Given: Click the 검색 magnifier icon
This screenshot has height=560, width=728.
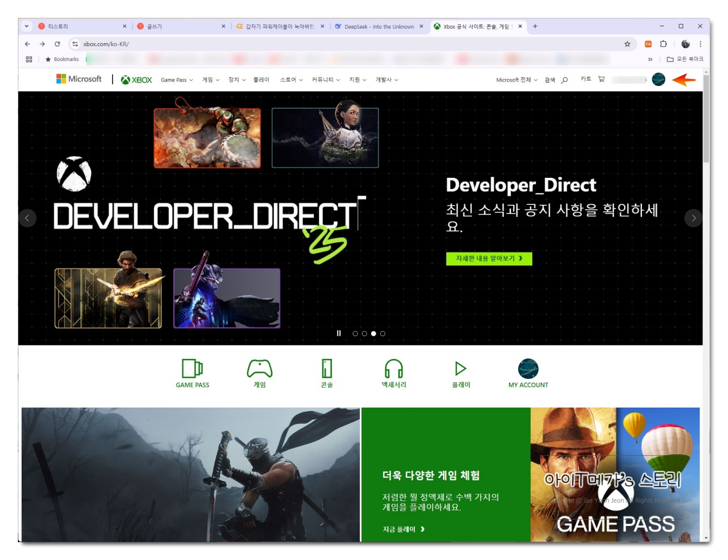Looking at the screenshot, I should coord(564,80).
